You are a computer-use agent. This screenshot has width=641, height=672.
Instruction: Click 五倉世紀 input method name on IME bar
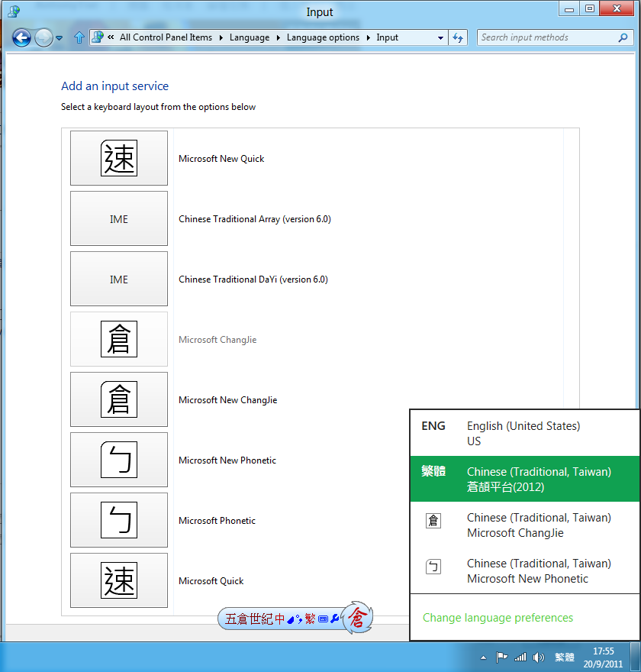pos(250,619)
